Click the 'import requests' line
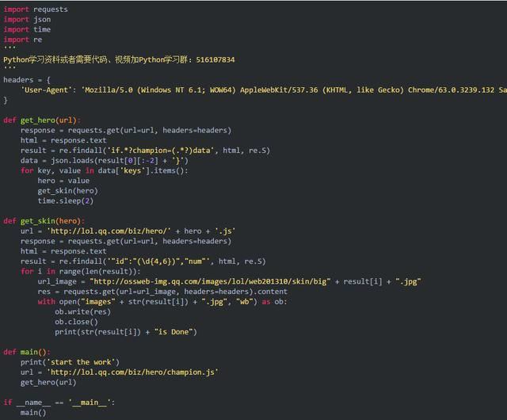 (36, 10)
